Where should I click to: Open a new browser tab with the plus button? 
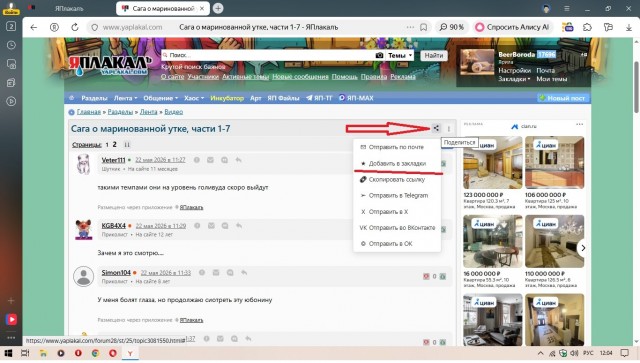[x=218, y=8]
